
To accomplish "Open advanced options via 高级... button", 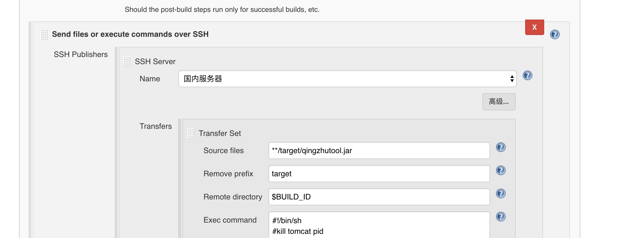I will point(498,102).
